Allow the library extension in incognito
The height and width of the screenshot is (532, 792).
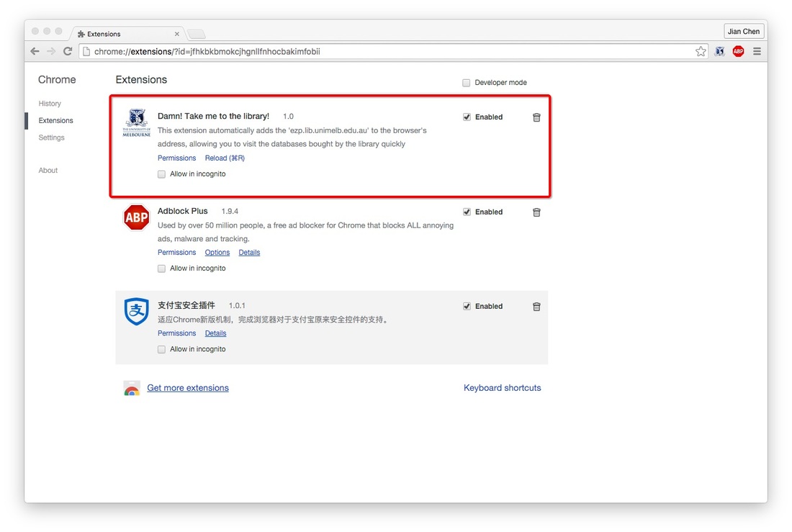[x=161, y=174]
